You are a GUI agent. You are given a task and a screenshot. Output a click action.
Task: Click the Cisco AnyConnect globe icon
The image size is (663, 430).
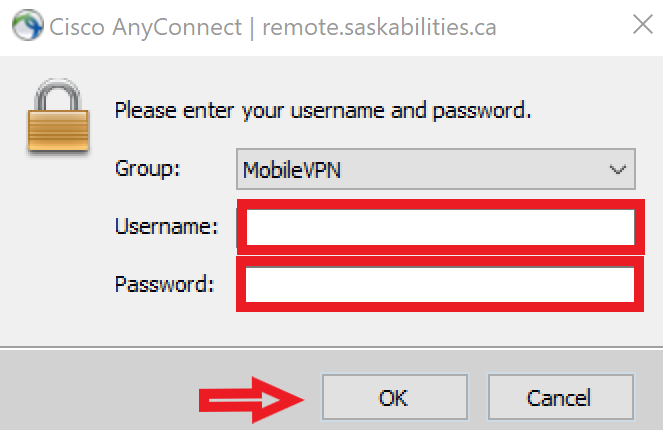27,25
